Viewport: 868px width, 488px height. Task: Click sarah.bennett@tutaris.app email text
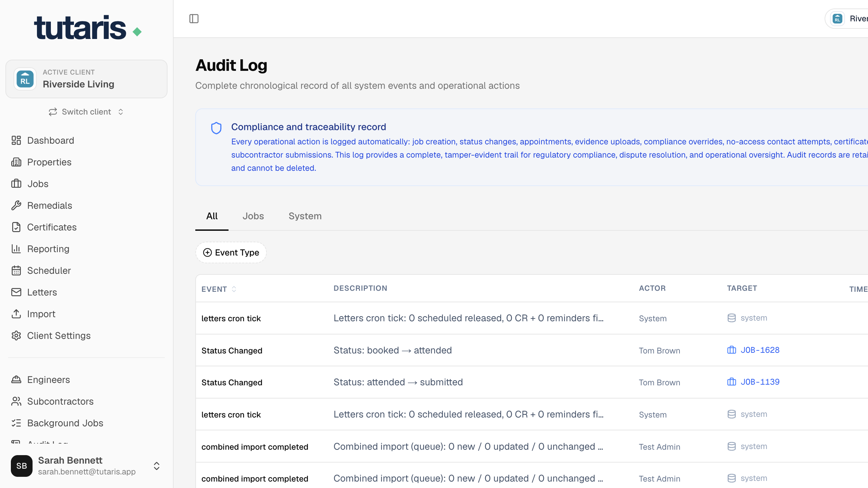pyautogui.click(x=87, y=471)
